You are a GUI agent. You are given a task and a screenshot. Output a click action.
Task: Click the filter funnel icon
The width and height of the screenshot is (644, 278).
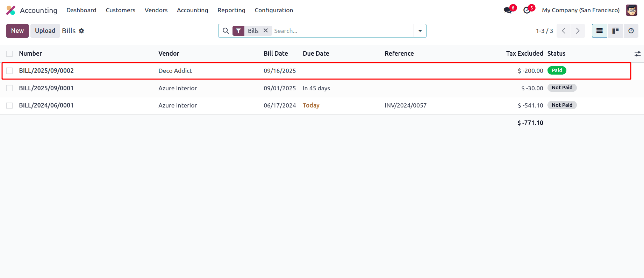pos(238,31)
